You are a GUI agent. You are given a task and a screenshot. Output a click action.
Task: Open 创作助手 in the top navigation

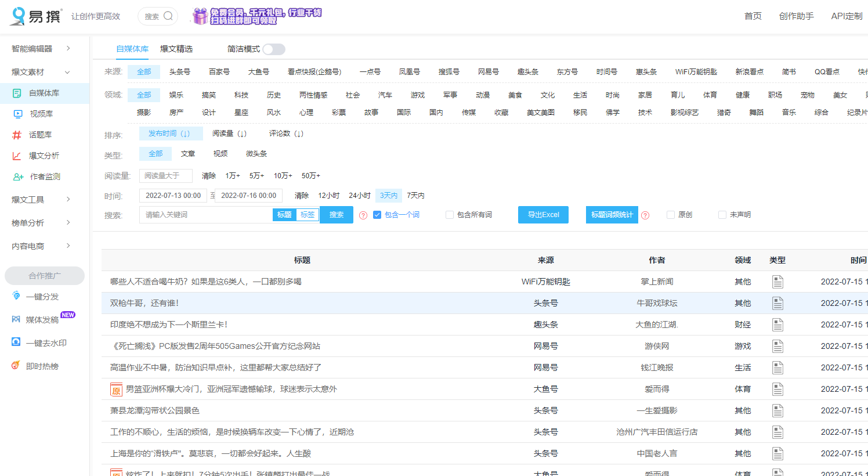[x=797, y=16]
